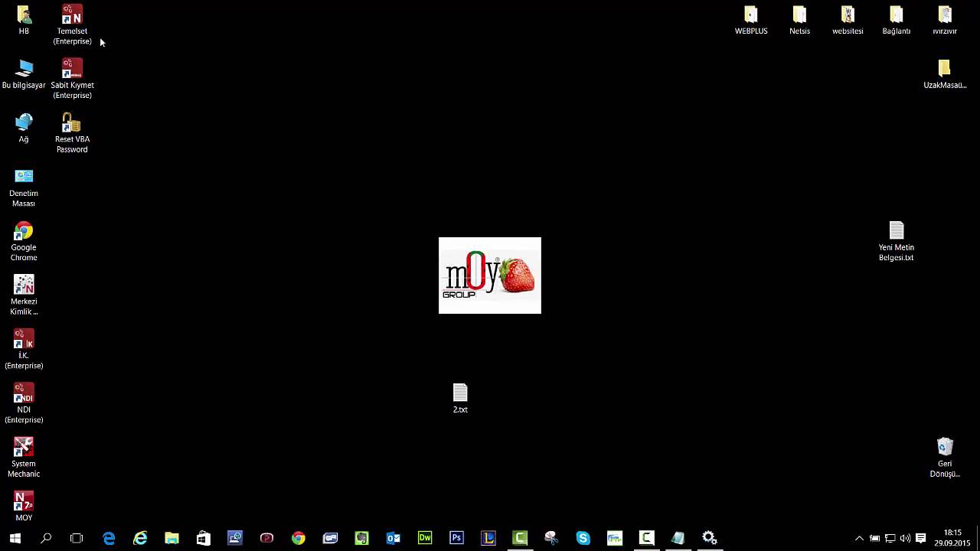The height and width of the screenshot is (551, 980).
Task: Open Outlook from taskbar
Action: (394, 538)
